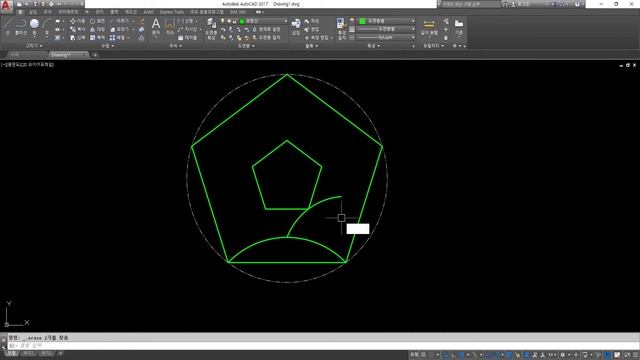Image resolution: width=640 pixels, height=360 pixels.
Task: Expand the Utilities (유틸리티) panel
Action: tap(433, 46)
